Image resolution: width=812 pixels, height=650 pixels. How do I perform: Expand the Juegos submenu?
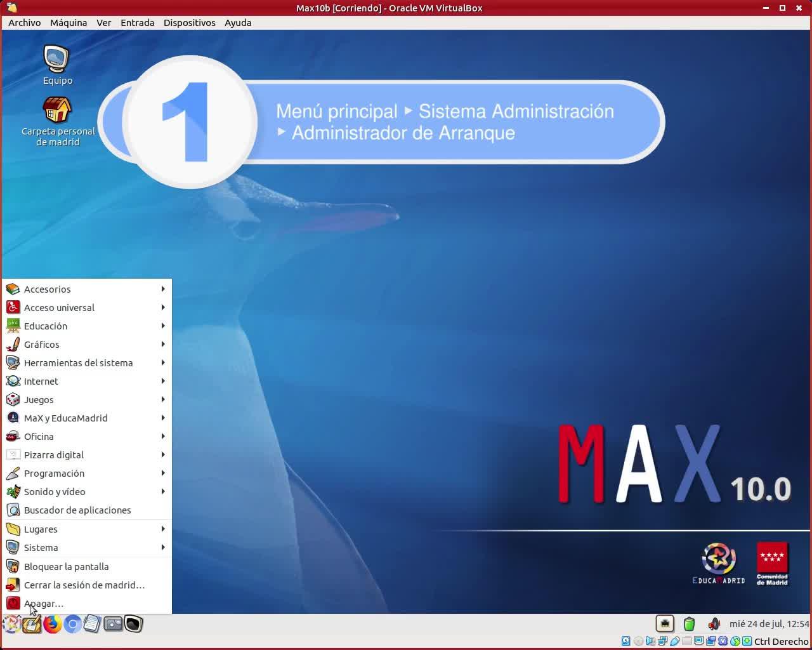coord(87,399)
